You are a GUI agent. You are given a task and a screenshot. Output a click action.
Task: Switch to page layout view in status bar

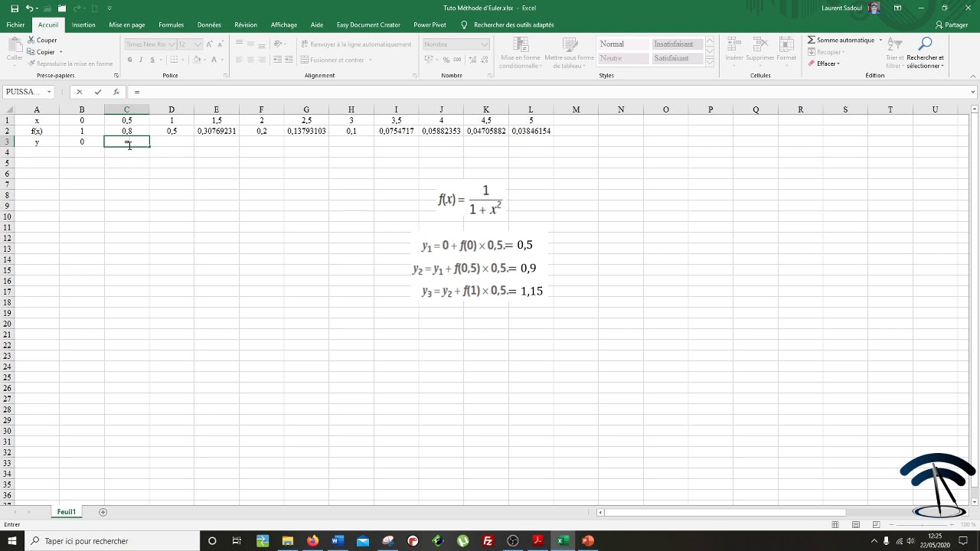point(856,524)
